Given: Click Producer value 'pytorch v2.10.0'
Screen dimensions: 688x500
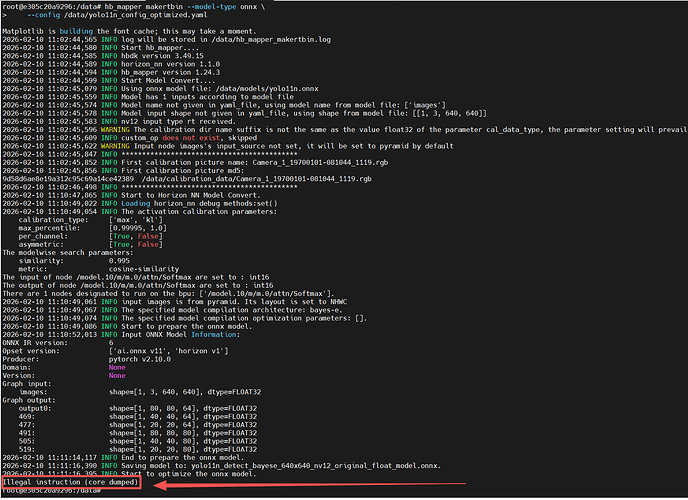Looking at the screenshot, I should [140, 359].
